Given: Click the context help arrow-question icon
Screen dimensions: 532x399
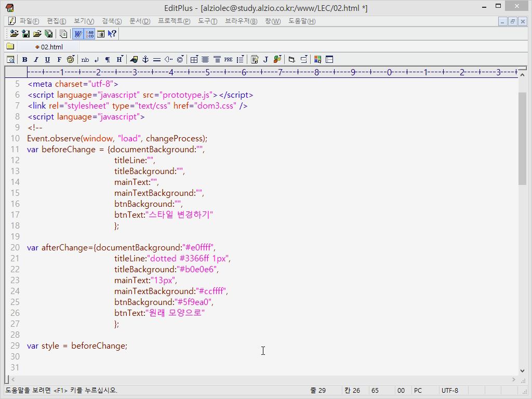Looking at the screenshot, I should 112,34.
